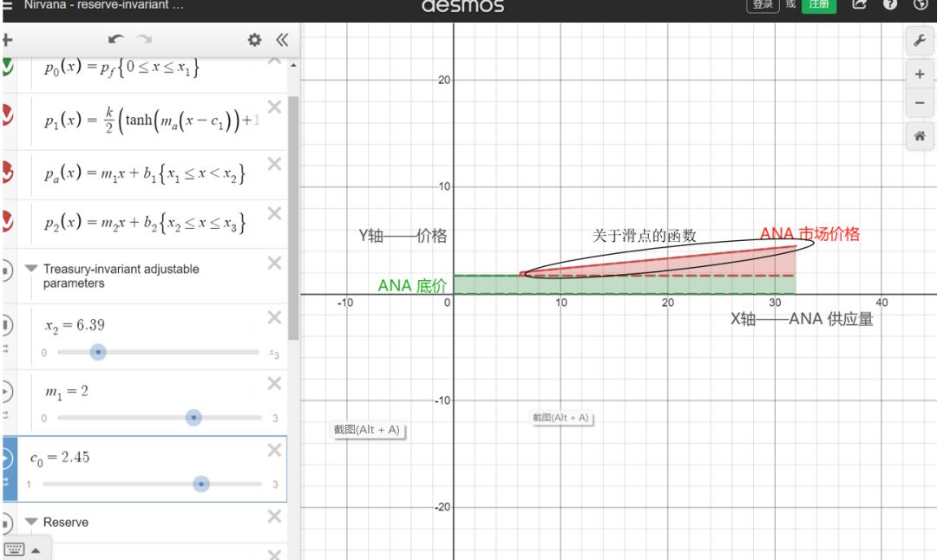937x560 pixels.
Task: Zoom out on the graph
Action: (919, 103)
